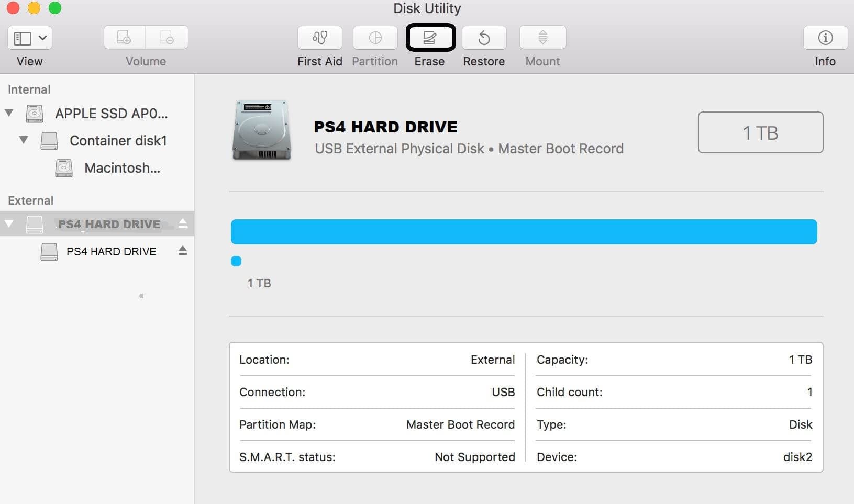Select APPLE SSD AP0... in sidebar

click(112, 113)
